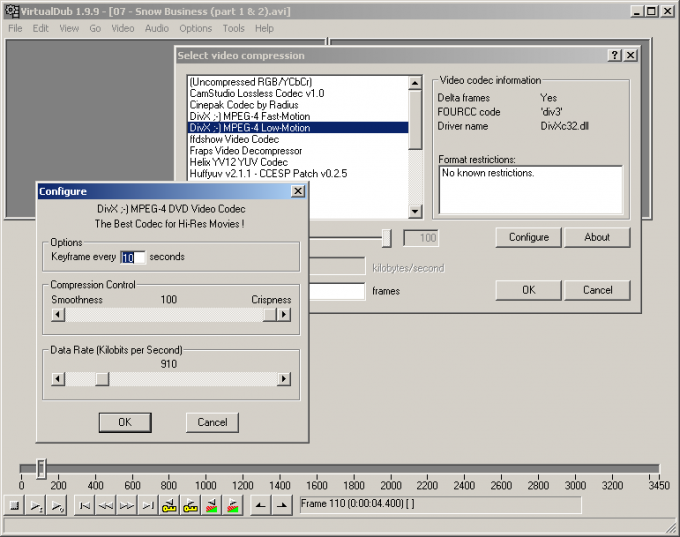Click the help question mark in the compression dialog

click(614, 55)
